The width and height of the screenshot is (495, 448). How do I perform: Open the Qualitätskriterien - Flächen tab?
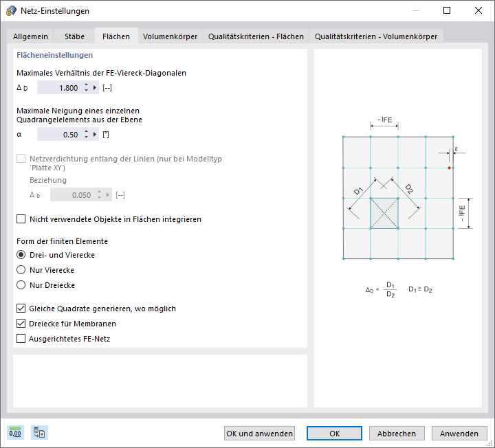[x=256, y=36]
